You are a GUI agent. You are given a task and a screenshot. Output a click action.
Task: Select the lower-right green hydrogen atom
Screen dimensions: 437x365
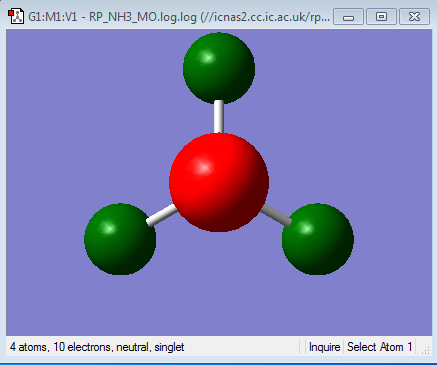[x=318, y=239]
